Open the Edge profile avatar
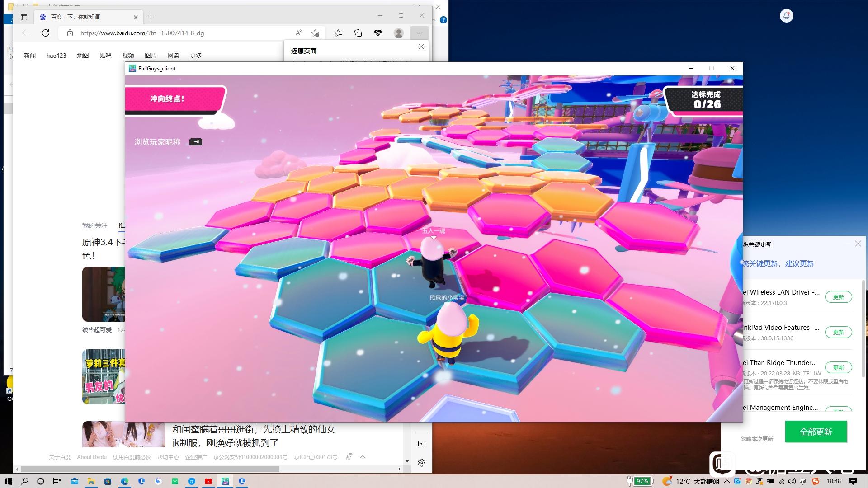The height and width of the screenshot is (488, 868). [x=399, y=33]
